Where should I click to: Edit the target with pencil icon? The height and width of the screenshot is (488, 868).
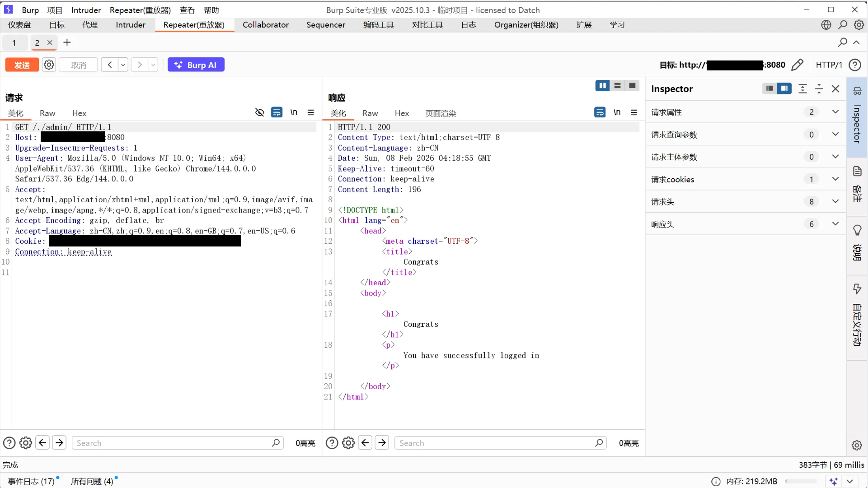(x=798, y=65)
